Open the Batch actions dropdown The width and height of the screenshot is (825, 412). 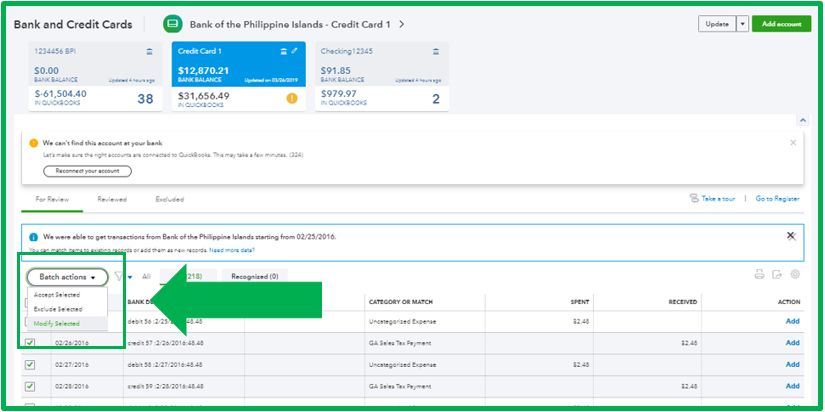tap(67, 277)
